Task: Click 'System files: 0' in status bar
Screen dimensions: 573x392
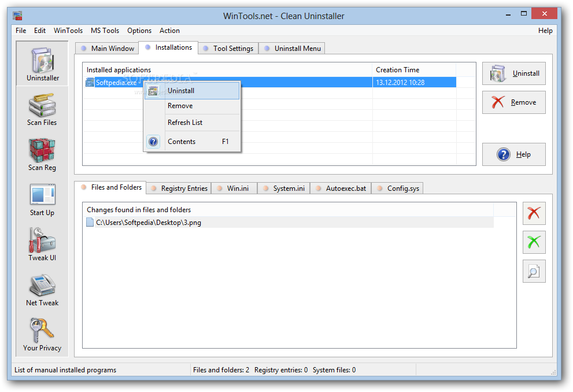Action: click(334, 370)
